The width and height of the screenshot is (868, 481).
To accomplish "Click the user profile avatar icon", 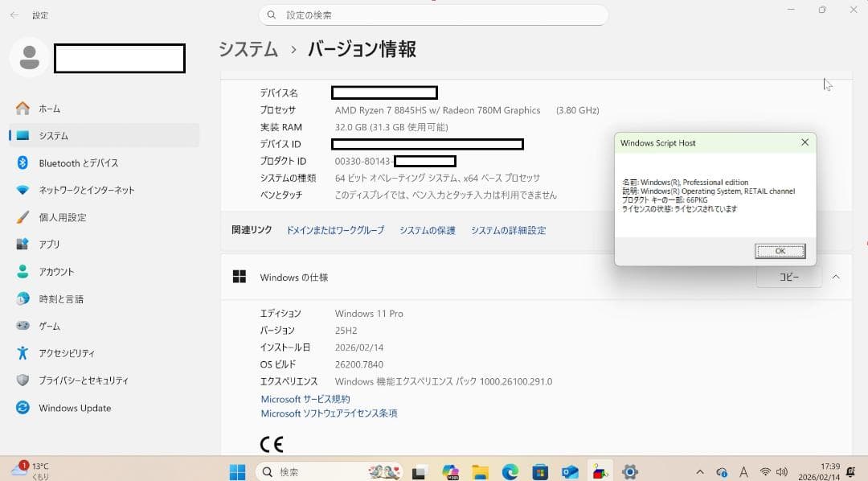I will pyautogui.click(x=30, y=58).
